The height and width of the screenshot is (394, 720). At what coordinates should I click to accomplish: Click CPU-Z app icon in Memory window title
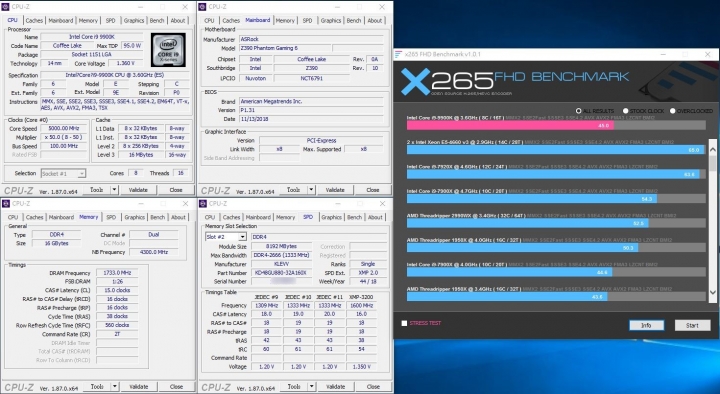6,203
